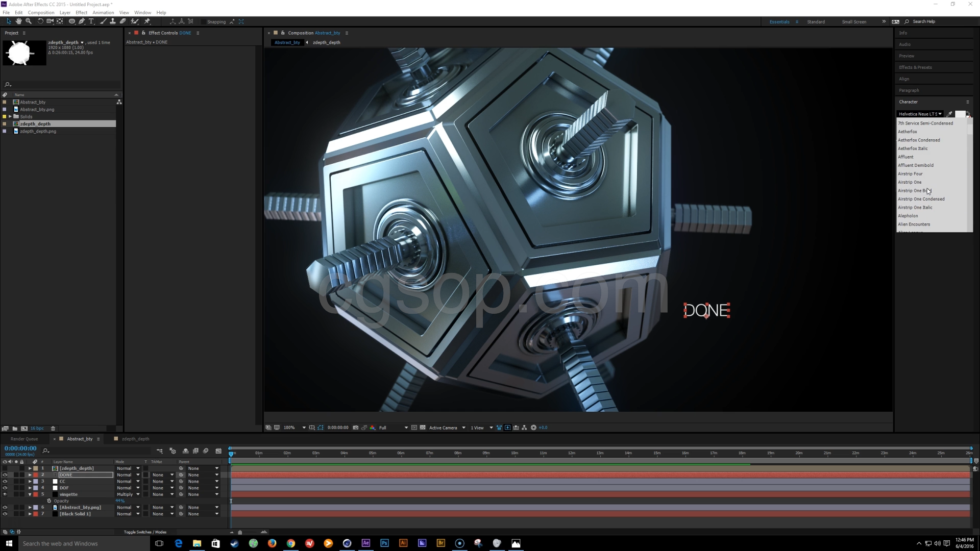
Task: Switch to the Render Queue tab
Action: click(x=24, y=439)
